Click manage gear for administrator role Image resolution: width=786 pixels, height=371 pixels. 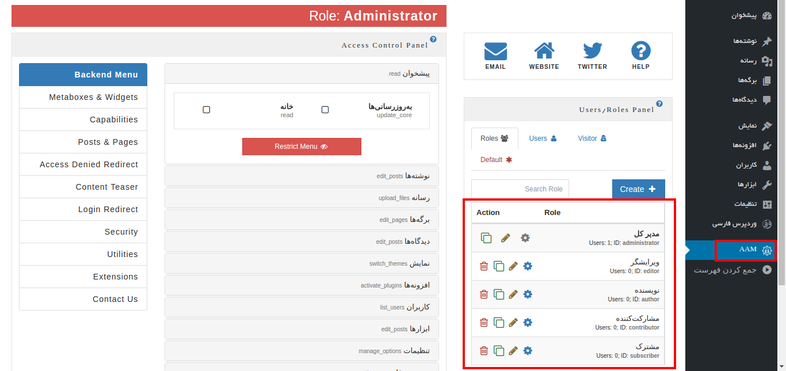coord(525,238)
